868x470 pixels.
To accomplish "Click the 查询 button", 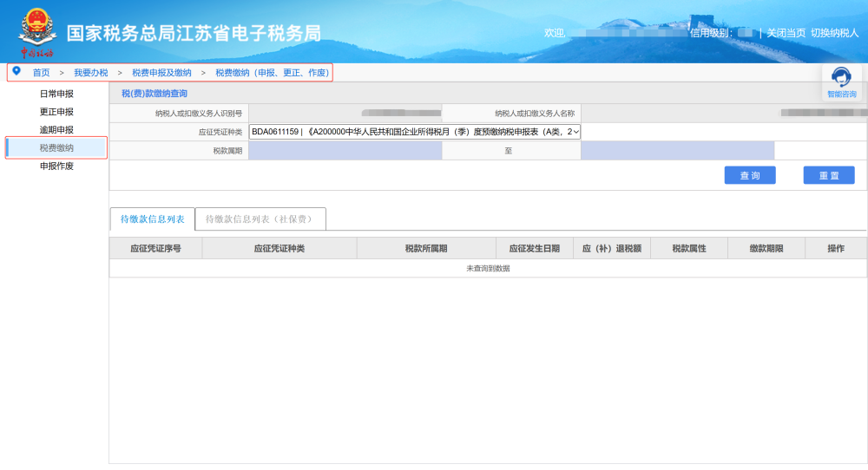I will [750, 175].
